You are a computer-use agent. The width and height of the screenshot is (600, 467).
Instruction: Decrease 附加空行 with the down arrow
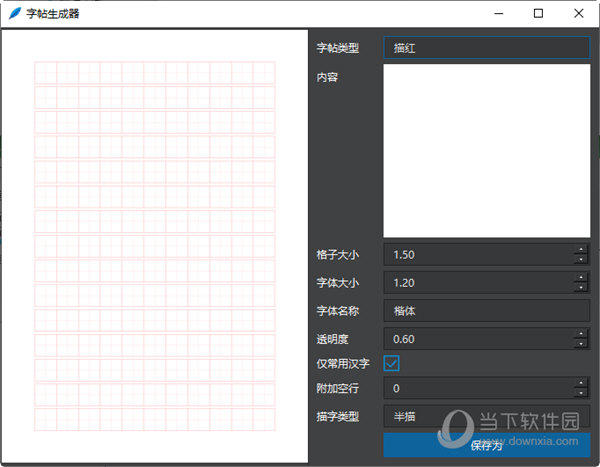coord(581,393)
